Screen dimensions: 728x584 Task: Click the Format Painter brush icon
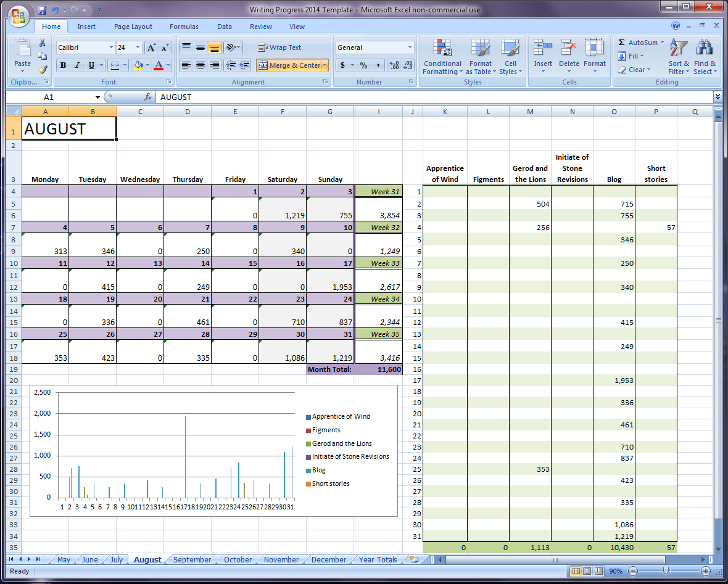coord(43,70)
